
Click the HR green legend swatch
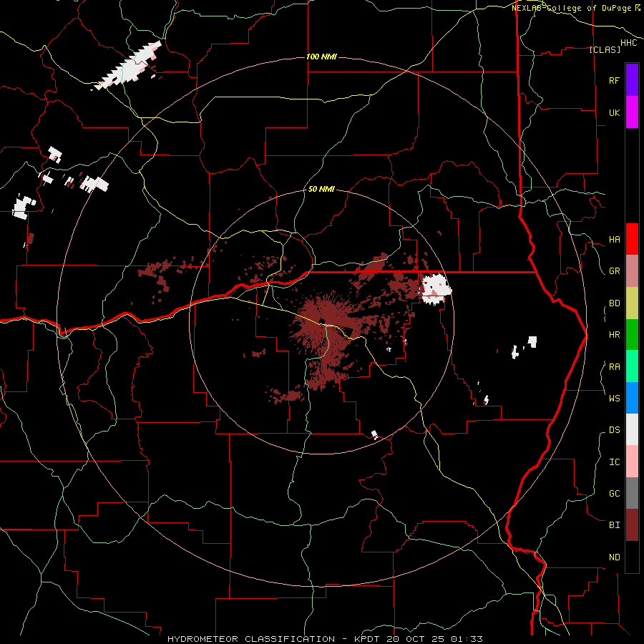point(632,335)
